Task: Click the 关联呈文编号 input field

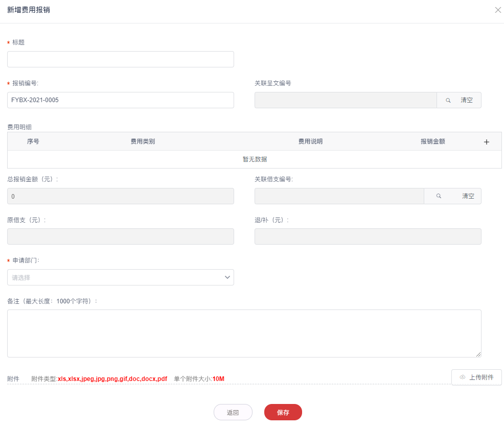Action: (346, 100)
